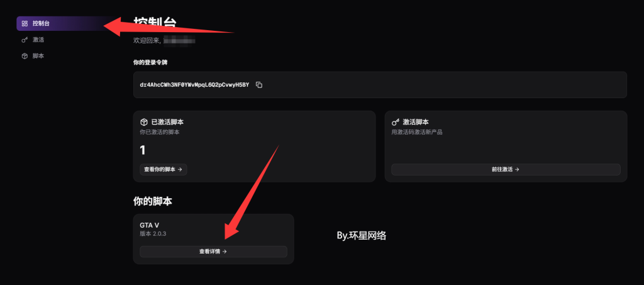
Task: Click the key icon on 激活脚本 card
Action: click(x=395, y=122)
